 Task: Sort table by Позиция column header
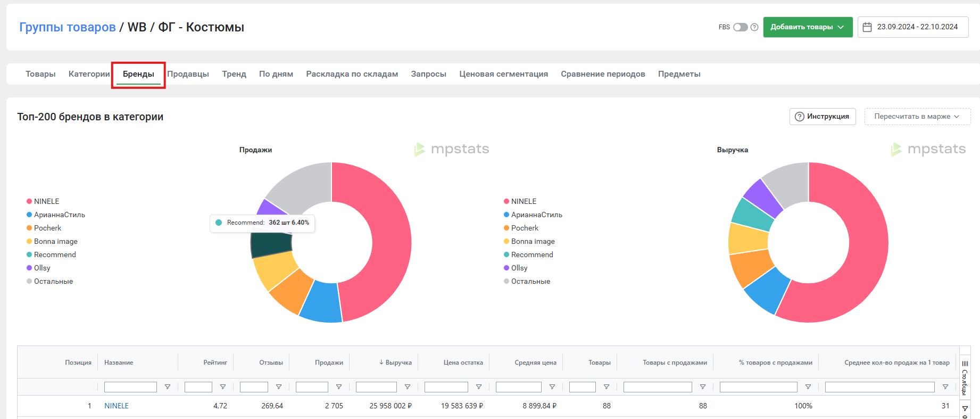[78, 363]
